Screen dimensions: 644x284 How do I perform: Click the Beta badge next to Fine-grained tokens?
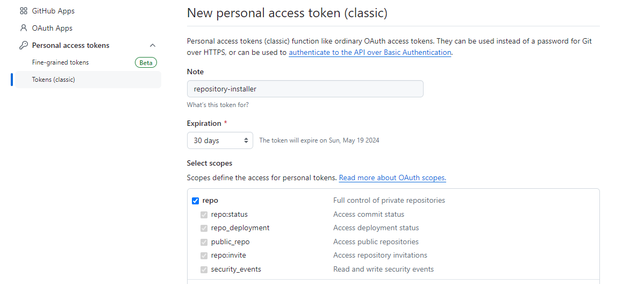pyautogui.click(x=146, y=62)
